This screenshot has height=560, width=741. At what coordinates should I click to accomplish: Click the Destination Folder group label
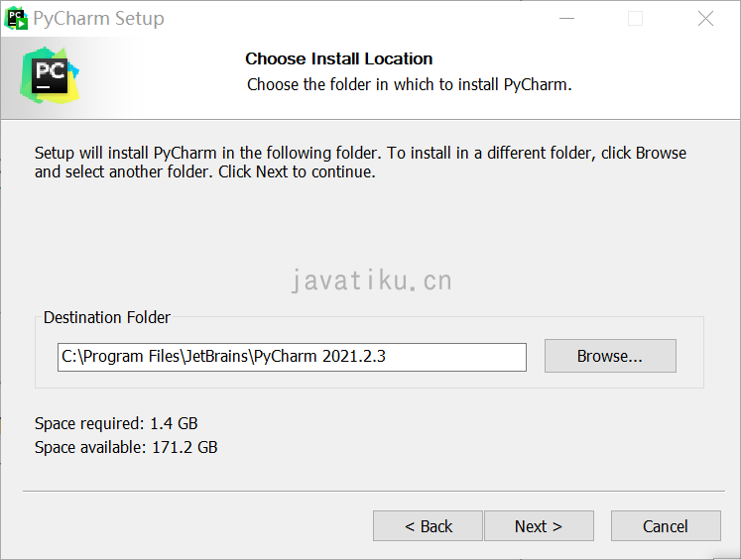[107, 317]
